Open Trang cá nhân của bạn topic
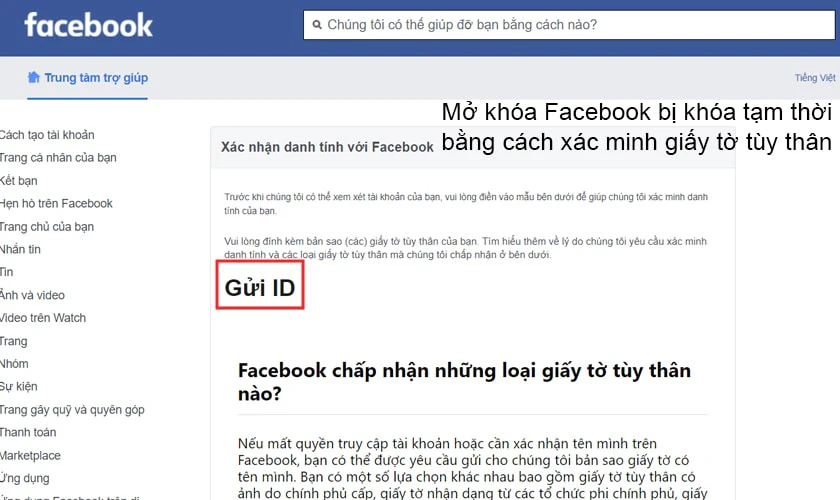The height and width of the screenshot is (500, 840). coord(58,158)
